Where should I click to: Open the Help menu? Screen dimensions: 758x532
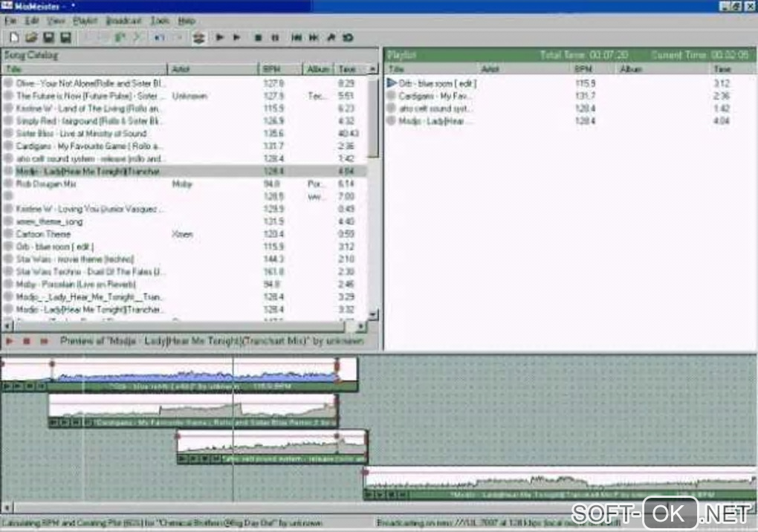pos(187,21)
